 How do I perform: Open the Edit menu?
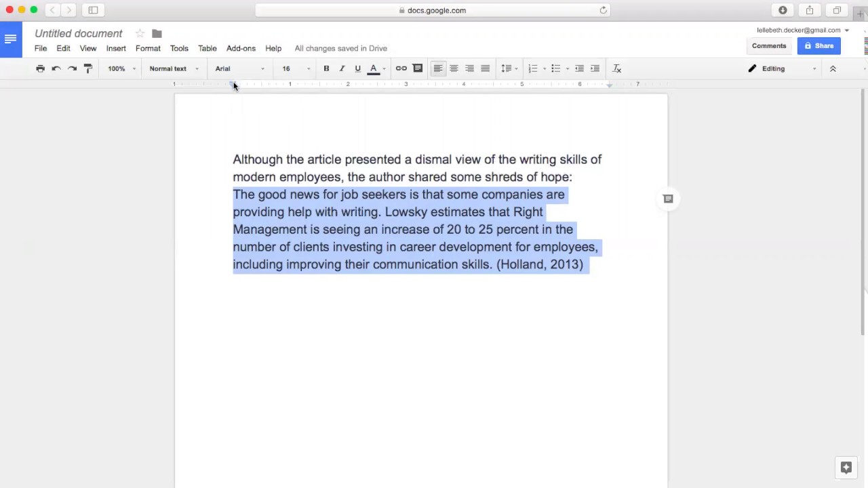(63, 48)
